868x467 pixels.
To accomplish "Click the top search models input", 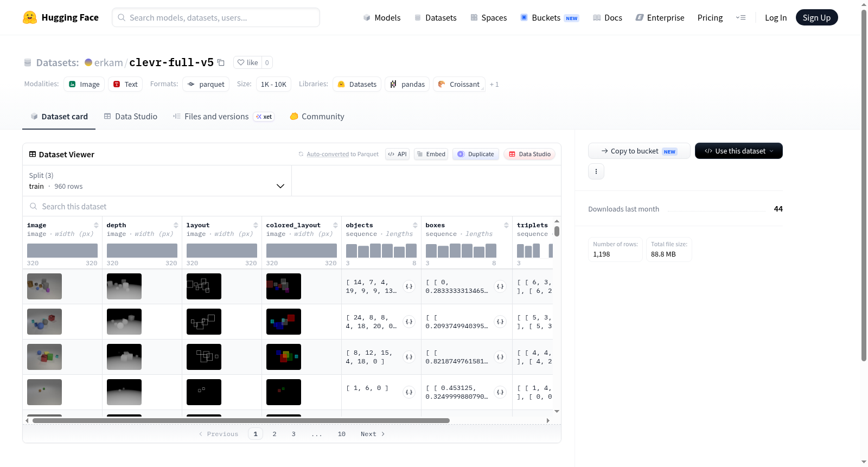I will coord(216,17).
